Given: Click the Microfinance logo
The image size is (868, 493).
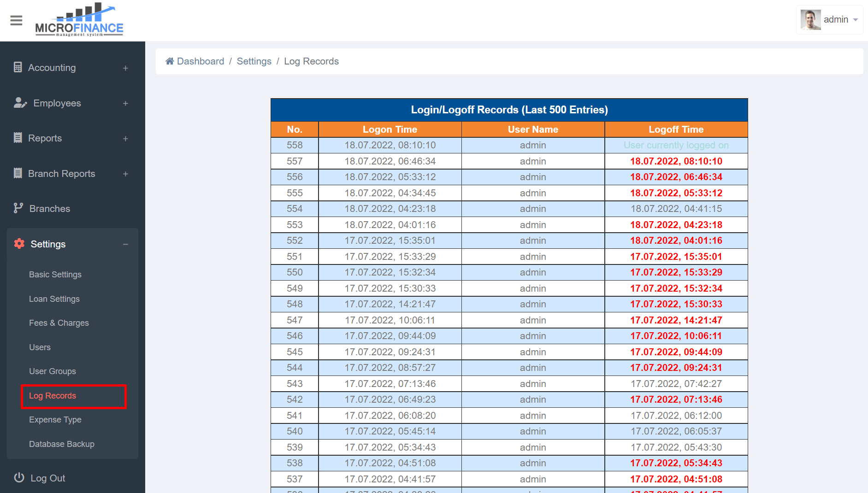Looking at the screenshot, I should 79,20.
